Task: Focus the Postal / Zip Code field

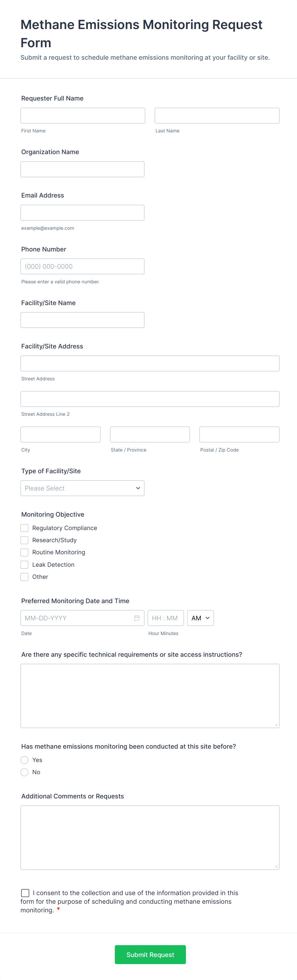Action: tap(239, 434)
